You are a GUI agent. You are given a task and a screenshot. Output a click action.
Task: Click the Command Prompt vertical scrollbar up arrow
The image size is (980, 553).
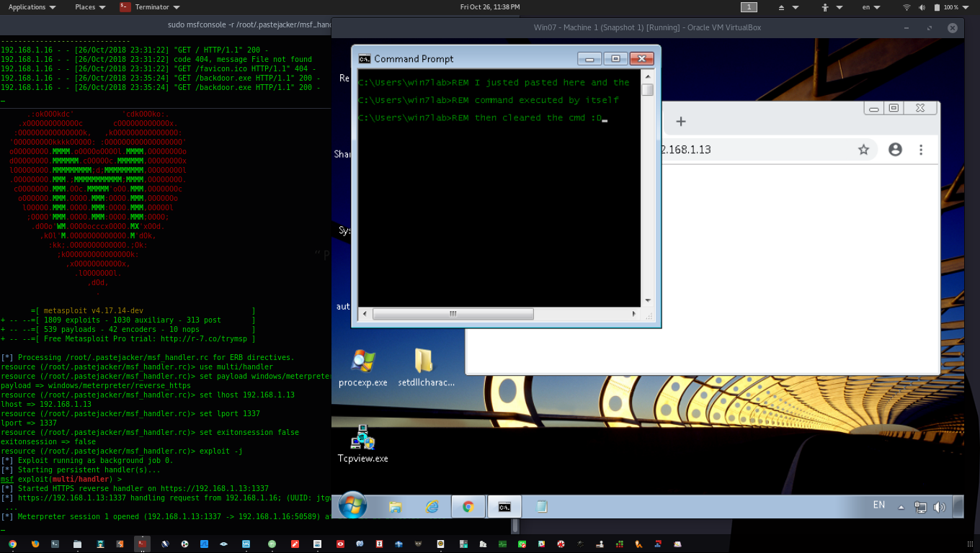click(648, 76)
